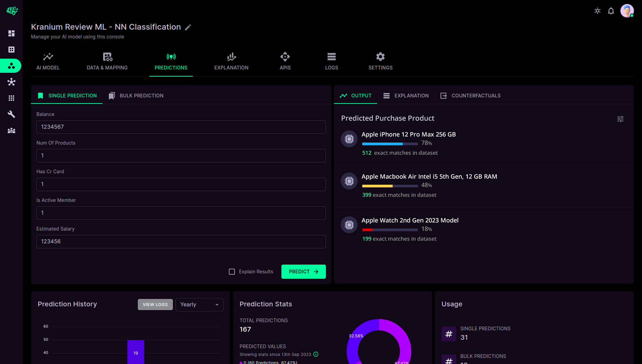The image size is (642, 364).
Task: Toggle light theme sun icon
Action: pos(598,11)
